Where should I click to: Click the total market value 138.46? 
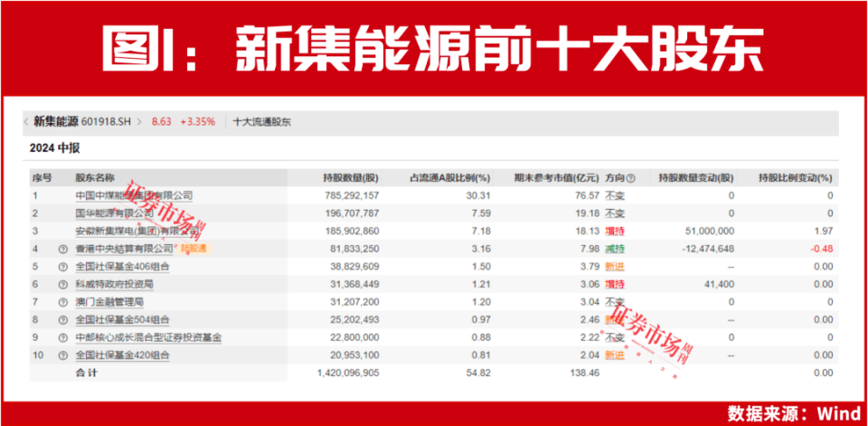click(586, 373)
